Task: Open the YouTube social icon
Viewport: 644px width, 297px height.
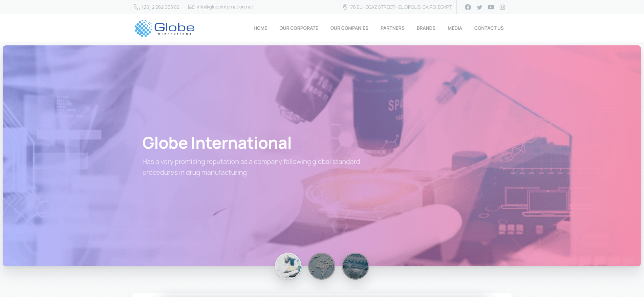Action: (491, 7)
